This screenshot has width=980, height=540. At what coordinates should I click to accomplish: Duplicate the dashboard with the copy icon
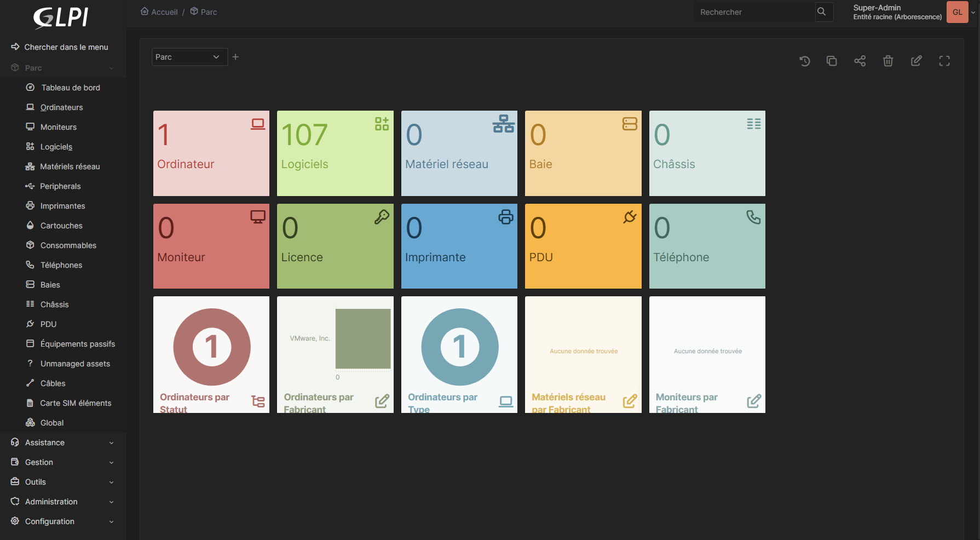click(832, 61)
